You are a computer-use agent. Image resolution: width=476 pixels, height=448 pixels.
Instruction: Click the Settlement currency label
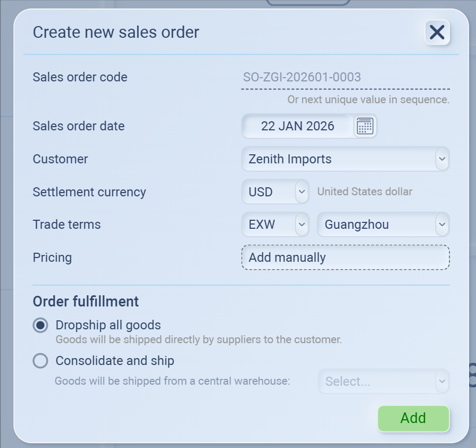pos(89,192)
